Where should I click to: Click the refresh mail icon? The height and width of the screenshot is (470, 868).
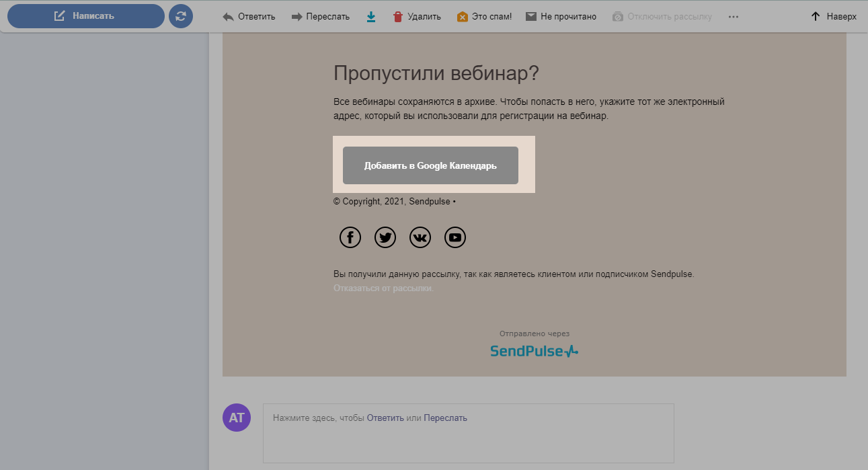point(180,16)
